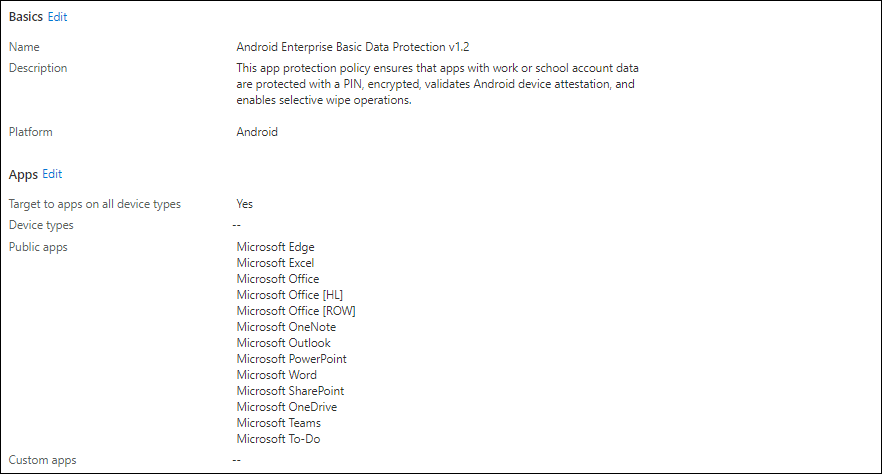Select Microsoft OneNote in the app list
The height and width of the screenshot is (474, 882).
286,327
